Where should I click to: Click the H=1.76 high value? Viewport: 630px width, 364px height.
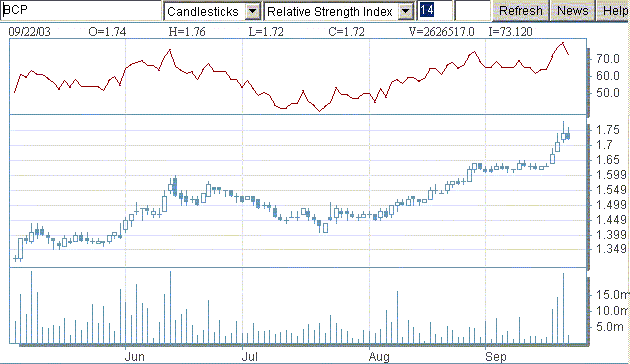click(x=187, y=31)
